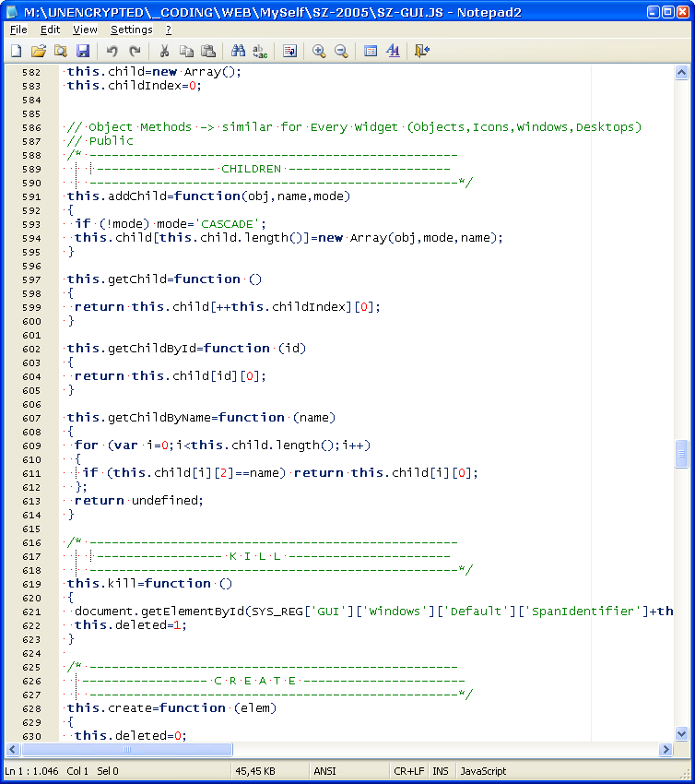Open the Edit menu
Screen dimensions: 695x784
coord(50,30)
